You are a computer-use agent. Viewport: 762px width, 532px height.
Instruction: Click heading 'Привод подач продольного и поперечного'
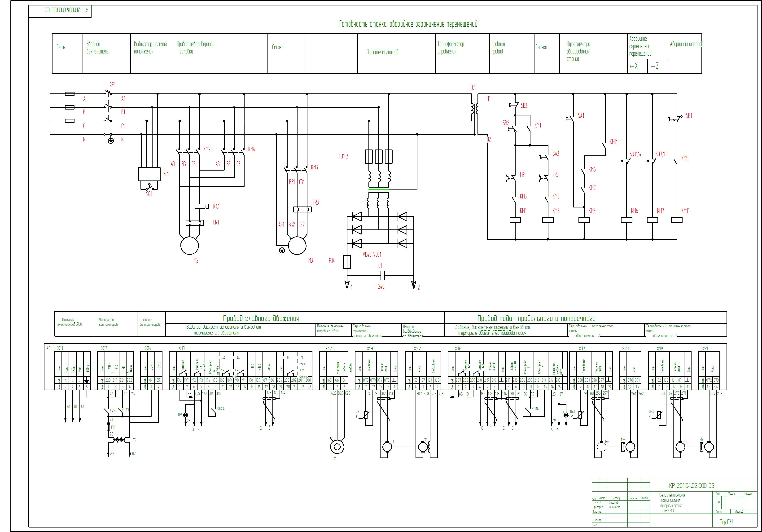536,319
